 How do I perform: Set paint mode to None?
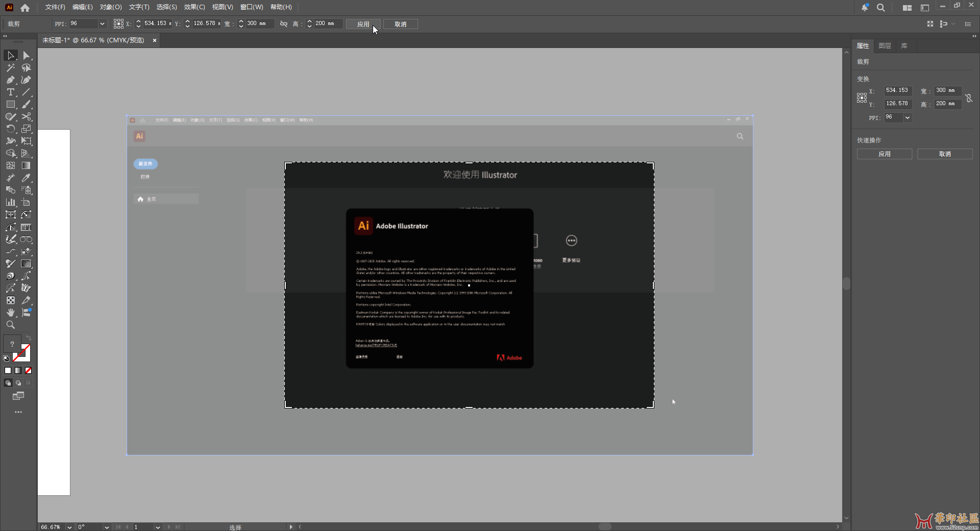click(29, 371)
